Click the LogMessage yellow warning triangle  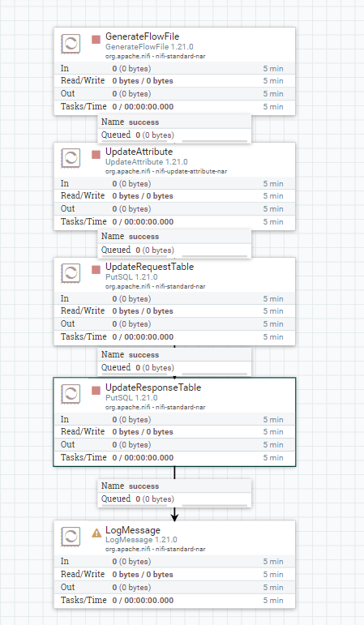click(96, 533)
